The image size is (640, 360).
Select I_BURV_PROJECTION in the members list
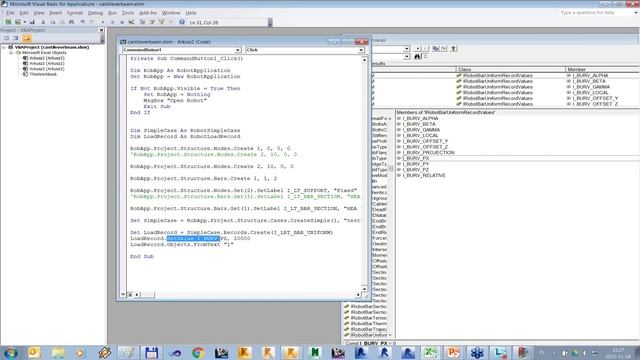point(428,153)
